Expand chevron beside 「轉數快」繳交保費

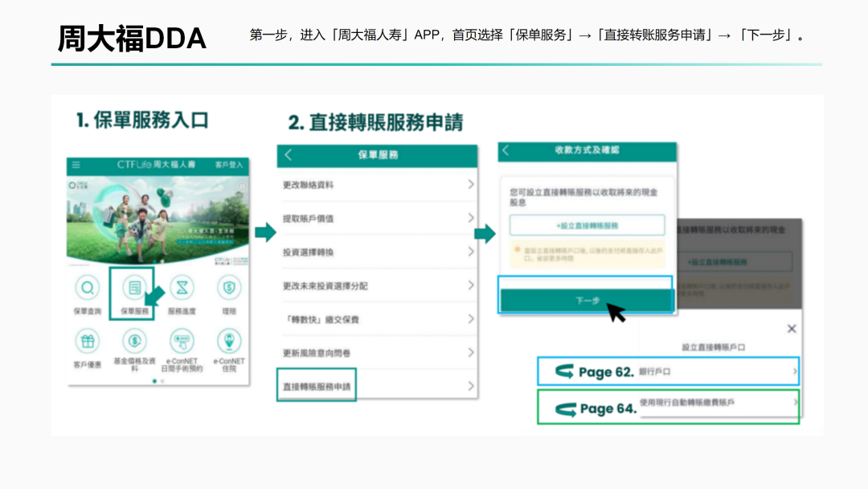[470, 319]
